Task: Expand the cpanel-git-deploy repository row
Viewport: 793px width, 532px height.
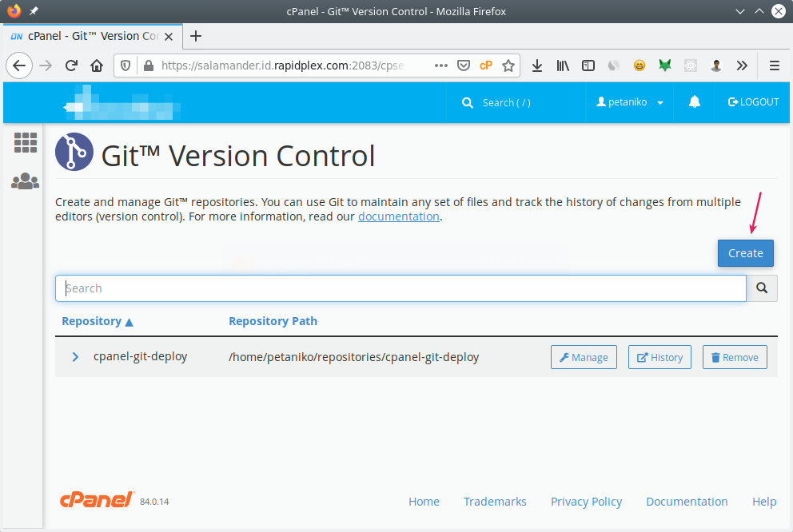Action: (x=76, y=357)
